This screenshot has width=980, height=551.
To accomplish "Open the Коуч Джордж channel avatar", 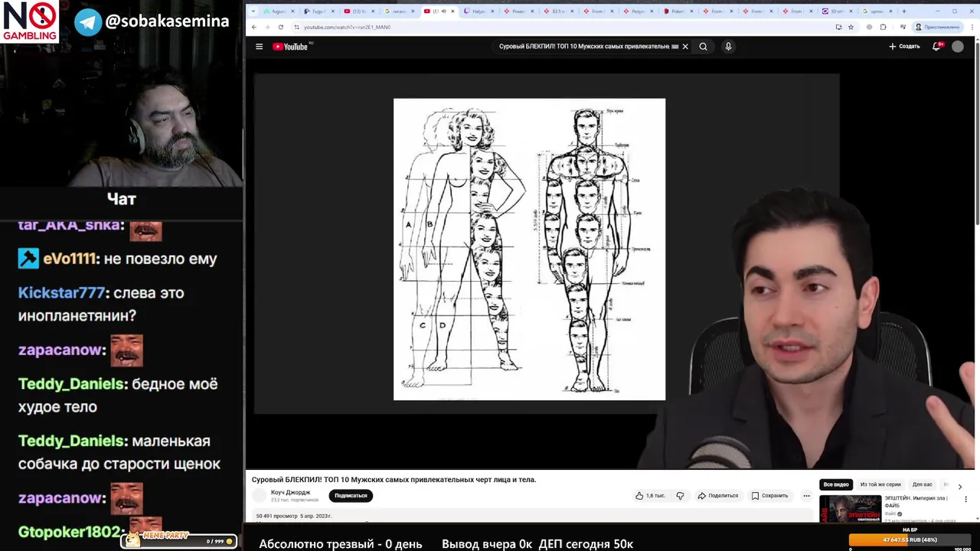I will point(260,496).
